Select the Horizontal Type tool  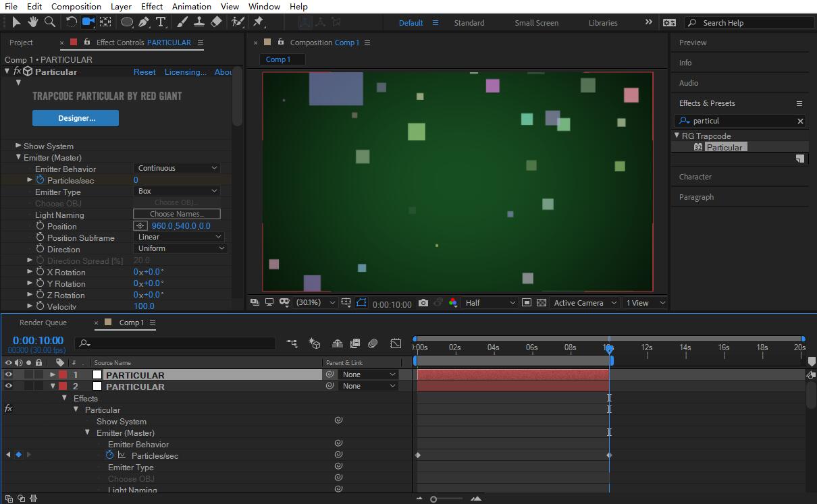[161, 22]
